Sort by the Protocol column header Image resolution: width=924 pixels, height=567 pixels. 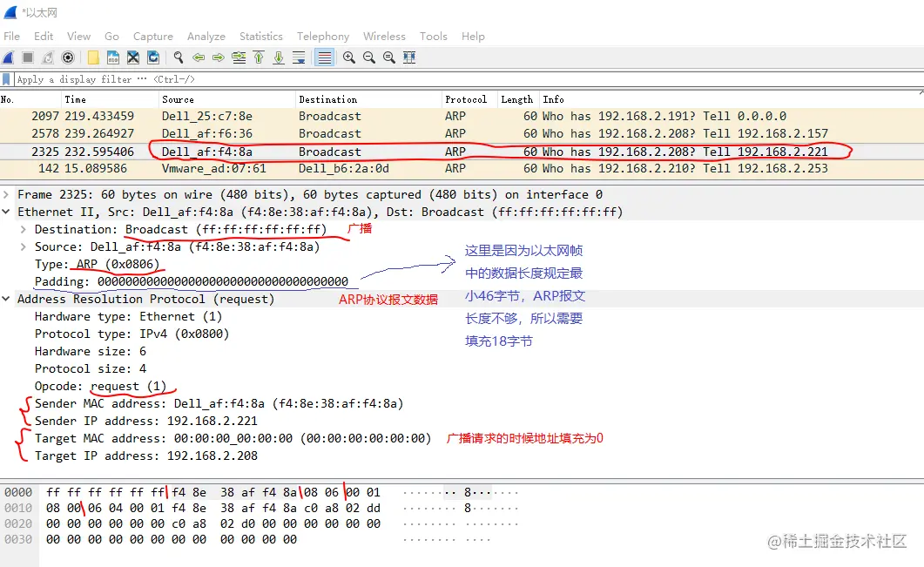469,99
